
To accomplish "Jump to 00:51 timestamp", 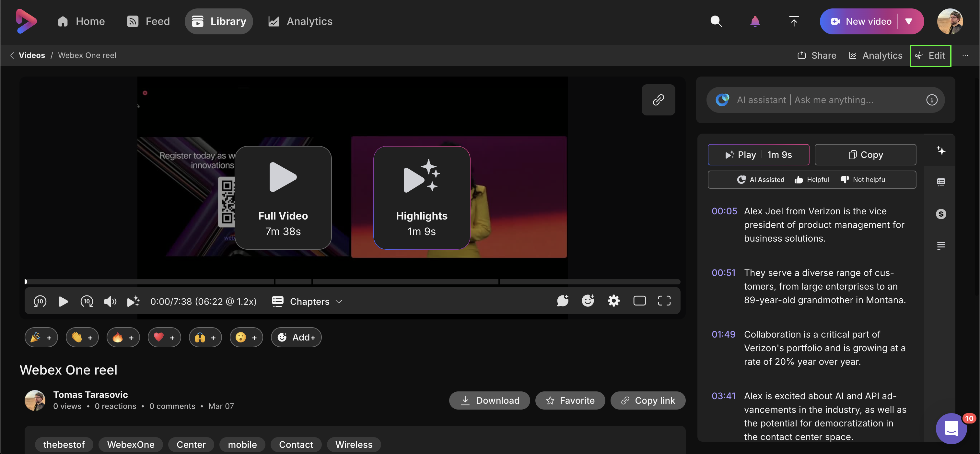I will coord(723,272).
